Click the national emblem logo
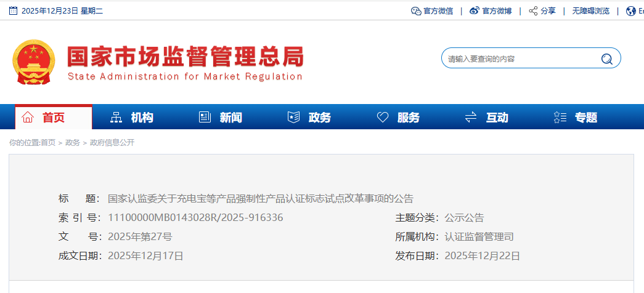The height and width of the screenshot is (293, 644). [34, 63]
